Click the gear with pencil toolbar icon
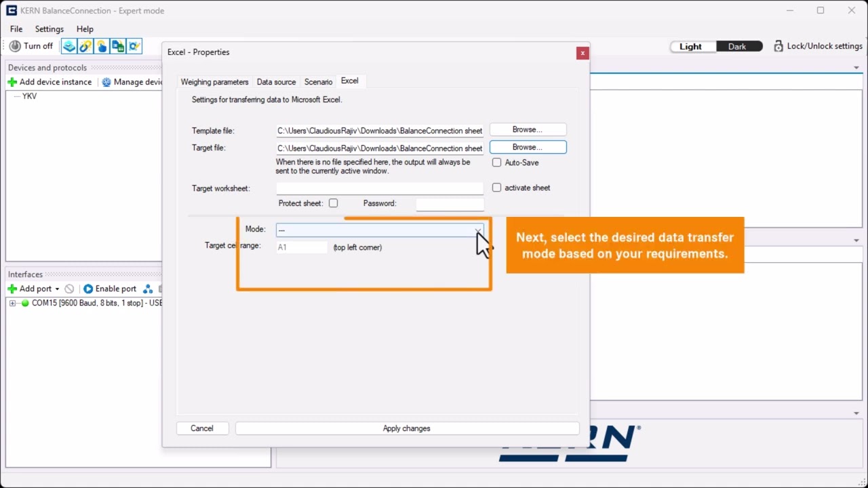 coord(134,46)
